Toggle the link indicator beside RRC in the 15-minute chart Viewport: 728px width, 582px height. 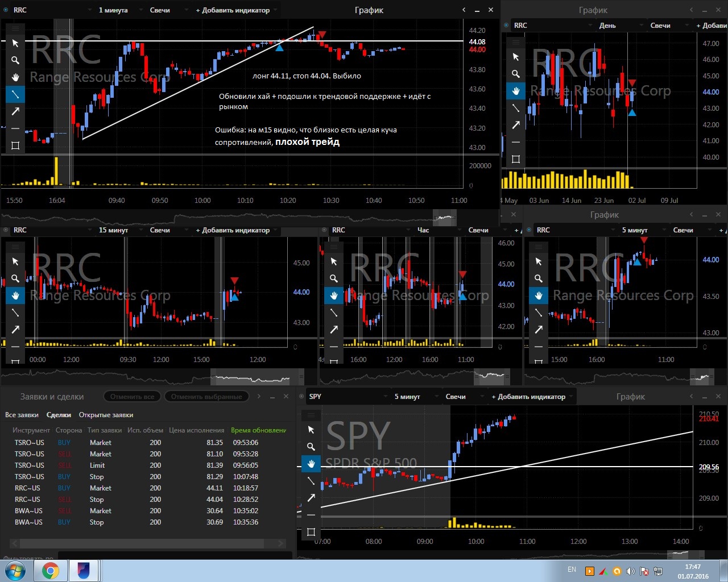pyautogui.click(x=6, y=230)
